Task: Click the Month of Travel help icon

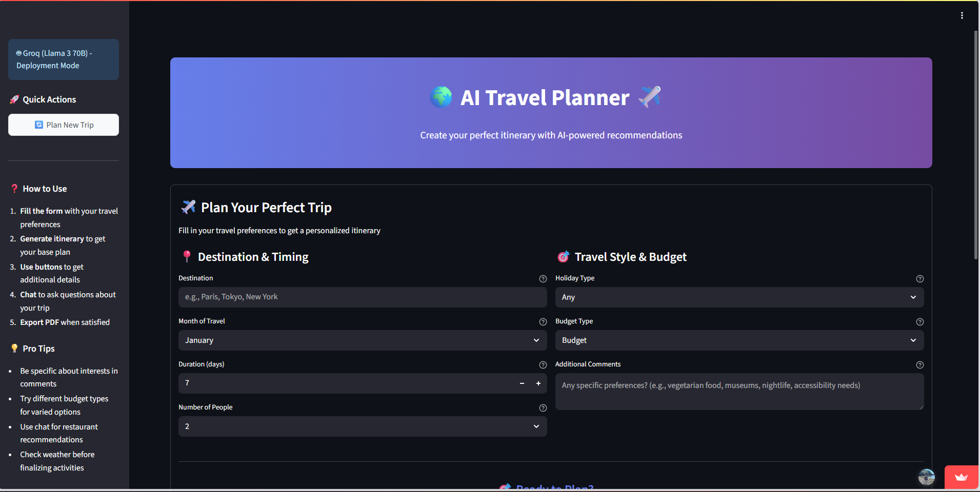Action: pyautogui.click(x=543, y=322)
